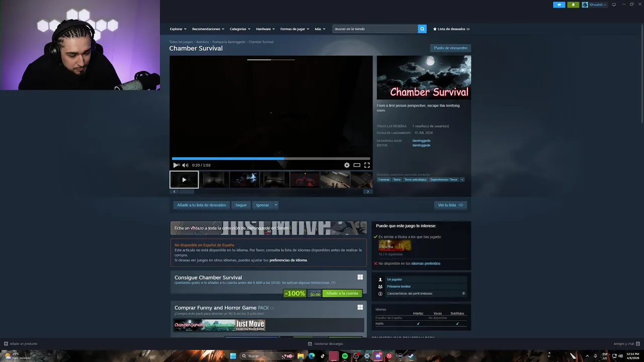Open the Todos los juegos breadcrumb
This screenshot has width=644, height=362.
pos(181,42)
